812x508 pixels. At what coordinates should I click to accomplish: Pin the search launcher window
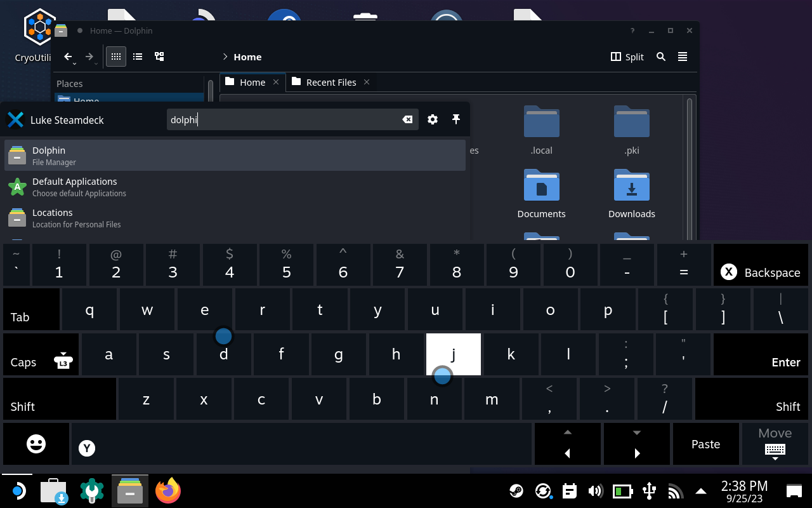tap(455, 119)
